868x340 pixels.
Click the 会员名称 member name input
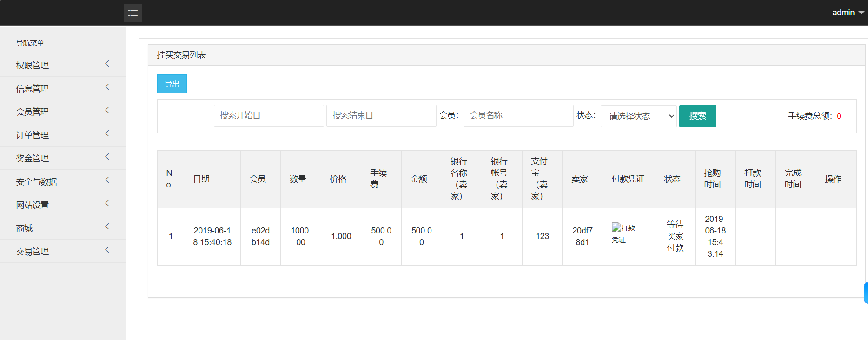(518, 115)
